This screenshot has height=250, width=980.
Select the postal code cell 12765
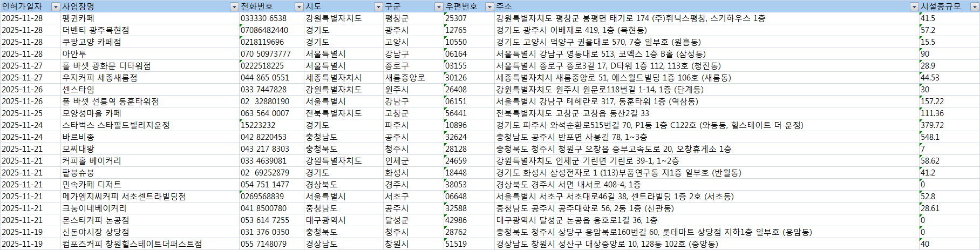click(469, 30)
